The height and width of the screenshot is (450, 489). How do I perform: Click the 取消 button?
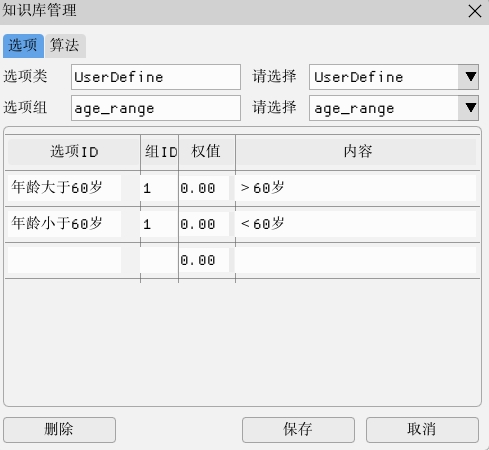422,430
